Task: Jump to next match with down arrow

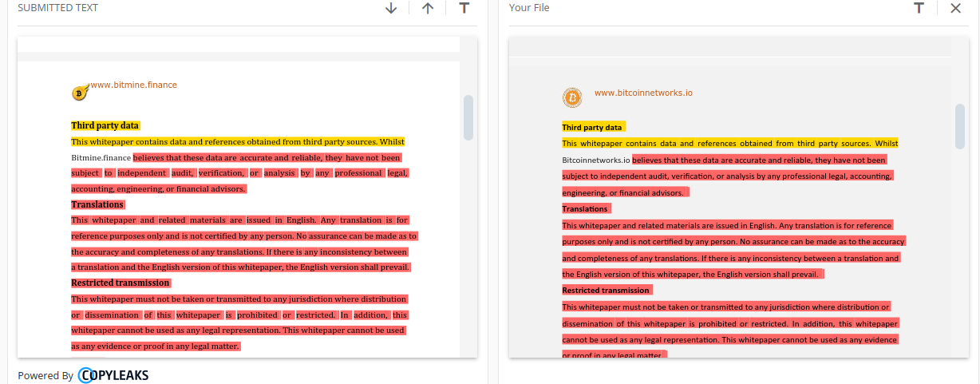Action: 391,8
